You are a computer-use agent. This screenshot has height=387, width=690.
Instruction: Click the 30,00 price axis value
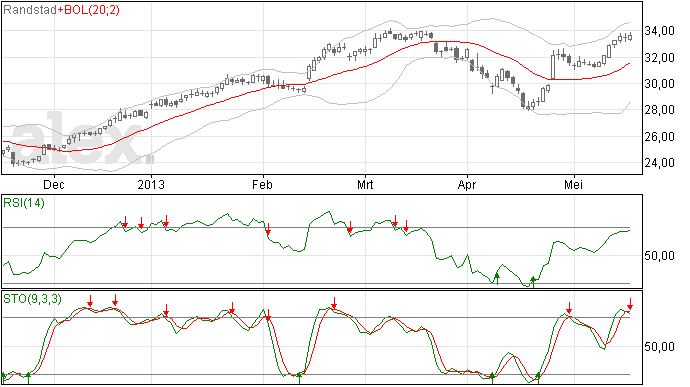(659, 84)
